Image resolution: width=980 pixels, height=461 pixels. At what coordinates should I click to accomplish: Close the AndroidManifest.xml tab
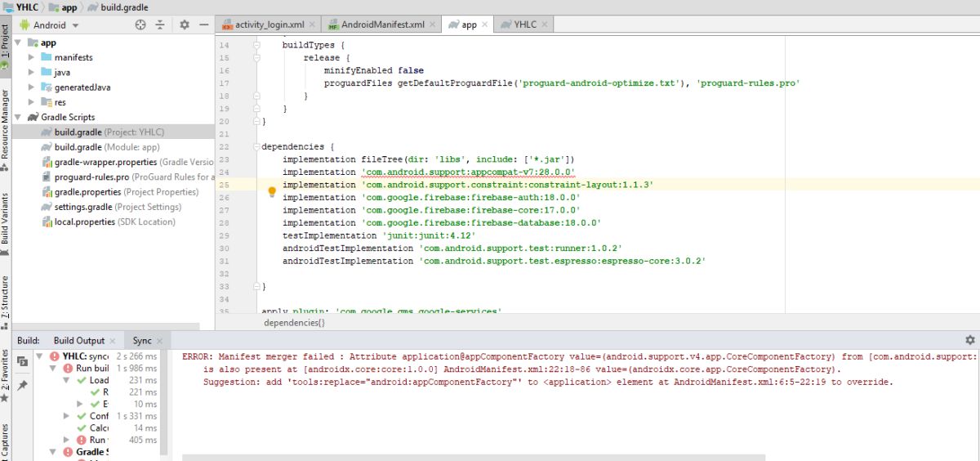click(x=432, y=25)
